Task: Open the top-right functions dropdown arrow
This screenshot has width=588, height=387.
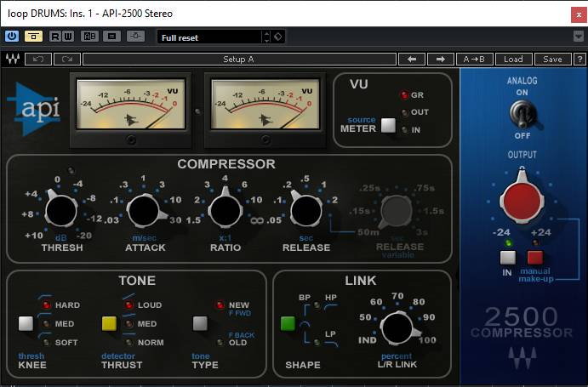Action: [579, 37]
